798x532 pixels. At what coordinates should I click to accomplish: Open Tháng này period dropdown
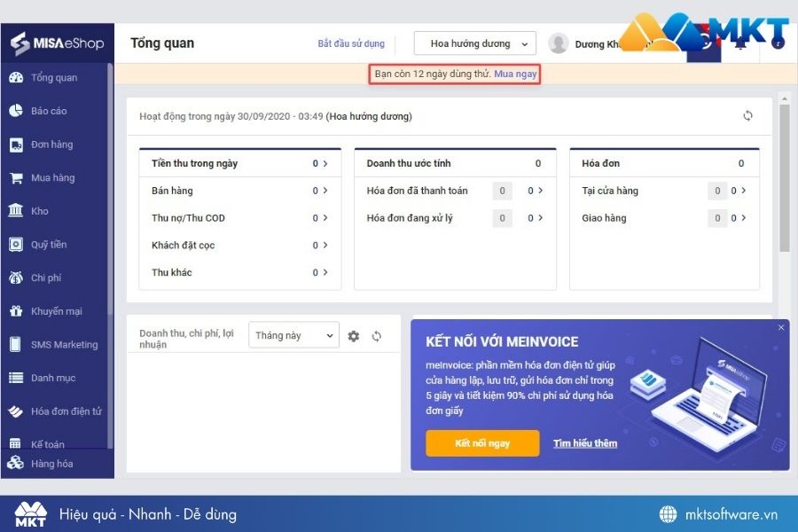(293, 335)
